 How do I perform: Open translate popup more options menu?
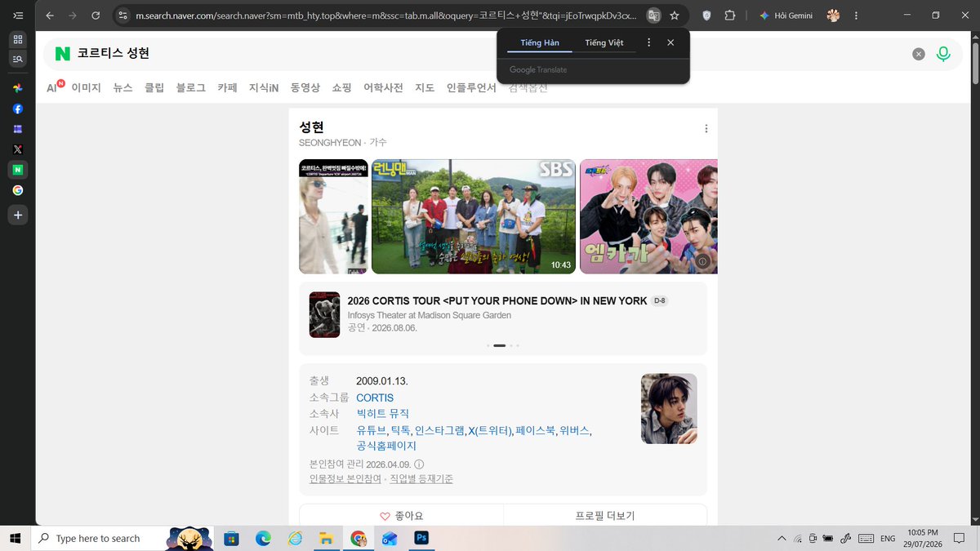(x=649, y=42)
